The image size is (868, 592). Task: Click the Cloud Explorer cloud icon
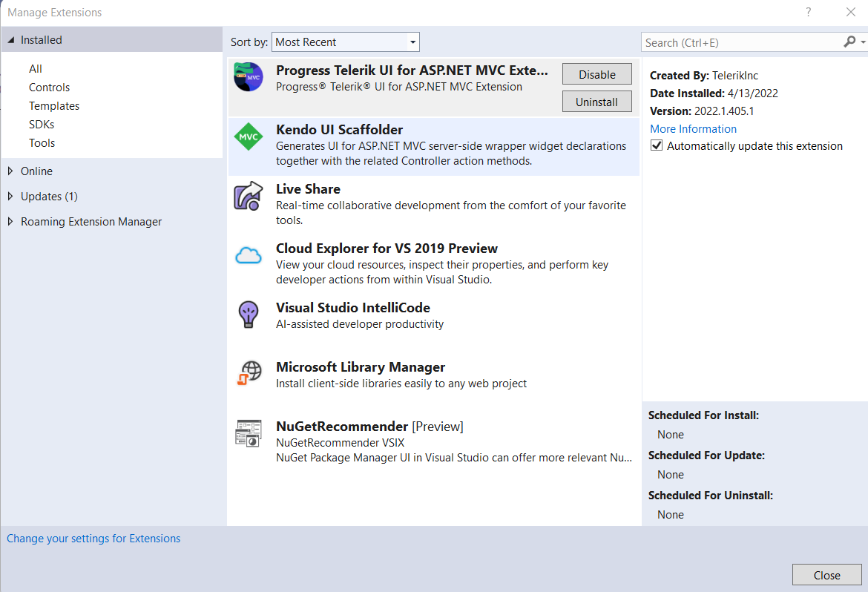(x=249, y=256)
